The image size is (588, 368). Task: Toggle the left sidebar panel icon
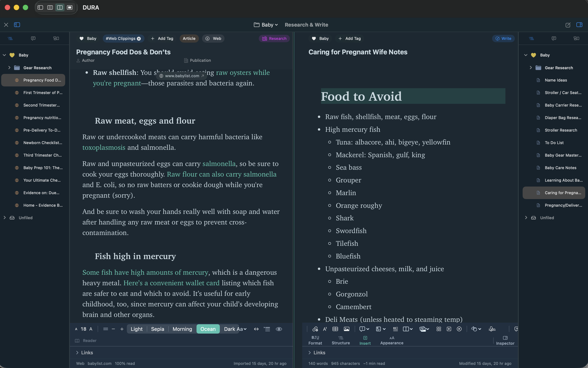coord(17,25)
